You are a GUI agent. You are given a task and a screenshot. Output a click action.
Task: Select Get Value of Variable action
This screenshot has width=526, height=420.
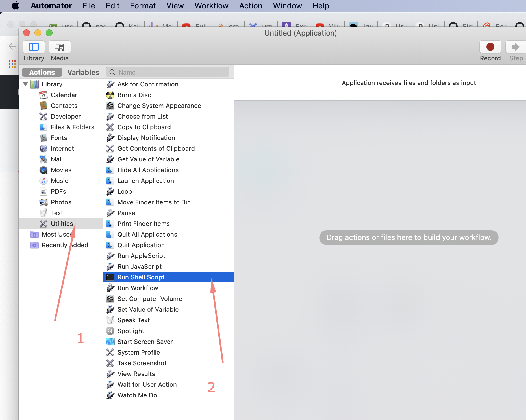click(x=169, y=159)
